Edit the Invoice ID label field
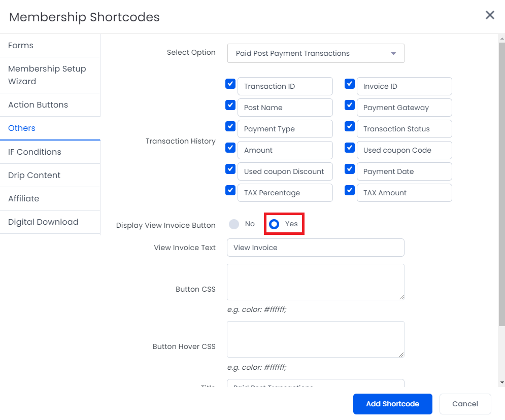Viewport: 505px width, 420px height. pos(404,86)
